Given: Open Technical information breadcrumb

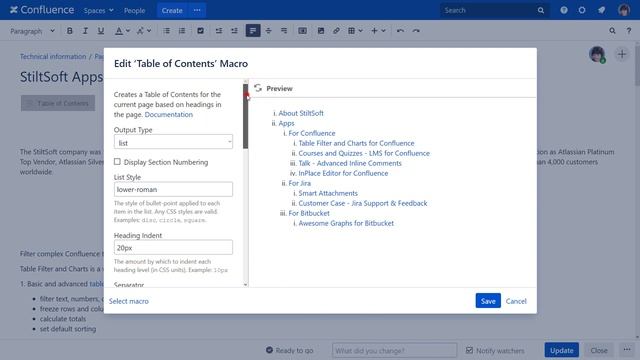Looking at the screenshot, I should tap(53, 56).
